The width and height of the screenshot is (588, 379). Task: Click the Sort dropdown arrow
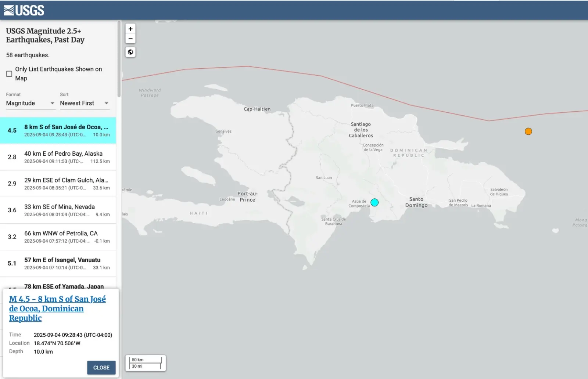coord(107,103)
